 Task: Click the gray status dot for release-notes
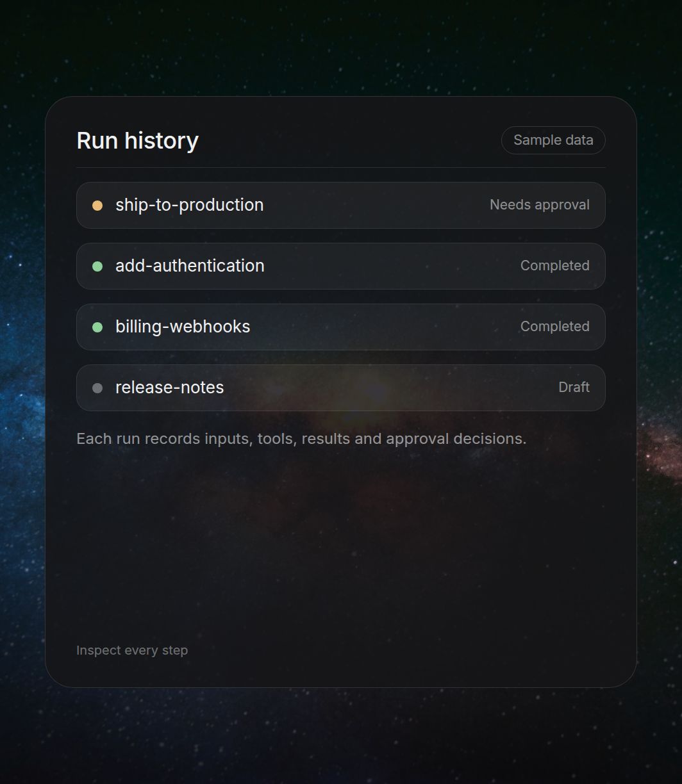tap(97, 388)
